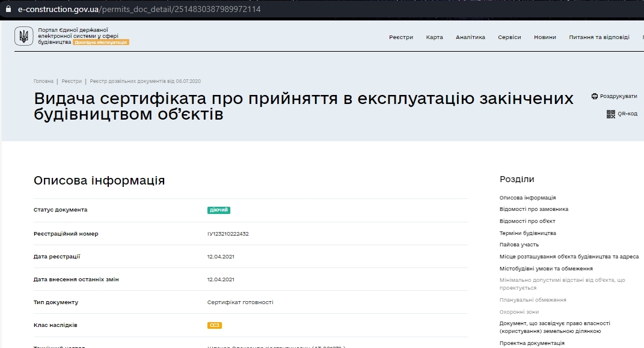Click date in Дата внесення останніх змін row
This screenshot has height=348, width=644.
point(221,279)
